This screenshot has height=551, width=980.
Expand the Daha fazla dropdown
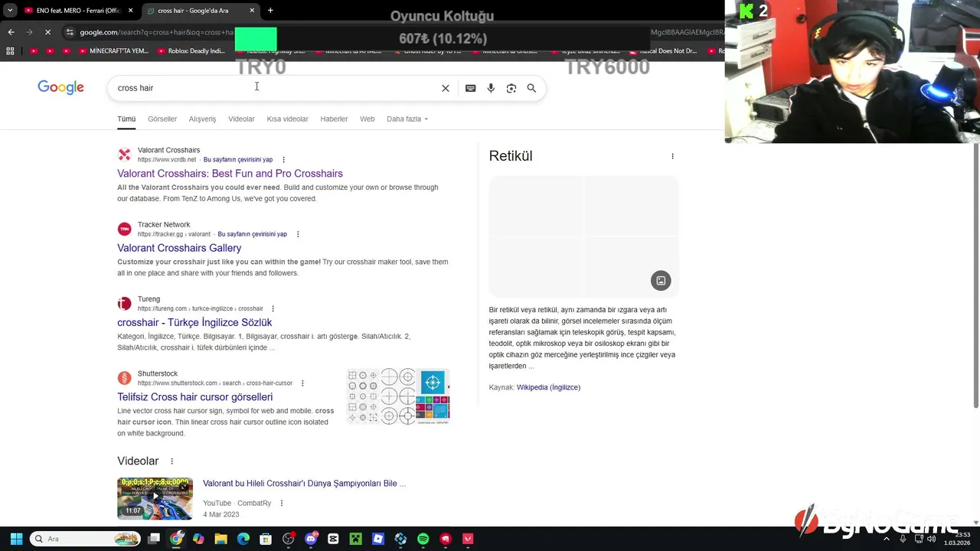pyautogui.click(x=407, y=119)
